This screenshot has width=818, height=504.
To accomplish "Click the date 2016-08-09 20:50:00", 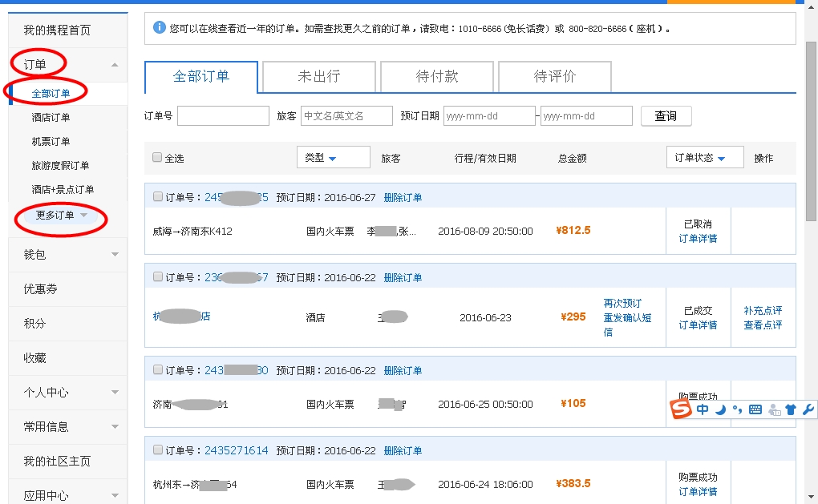I will (485, 231).
